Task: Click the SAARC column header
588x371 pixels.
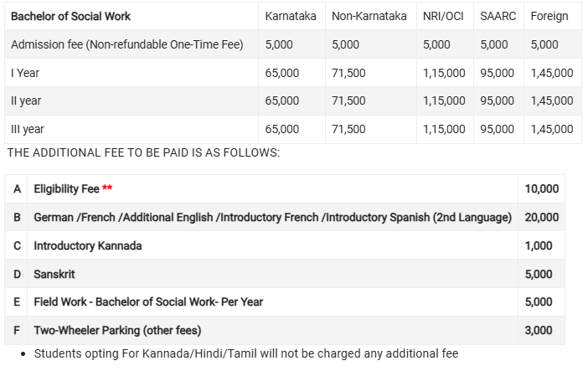Action: (x=498, y=16)
